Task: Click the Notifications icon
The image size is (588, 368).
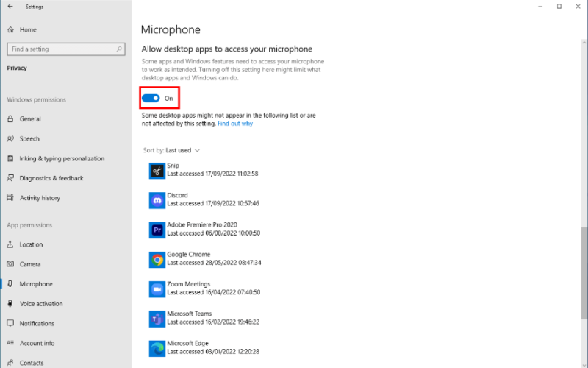Action: point(10,323)
